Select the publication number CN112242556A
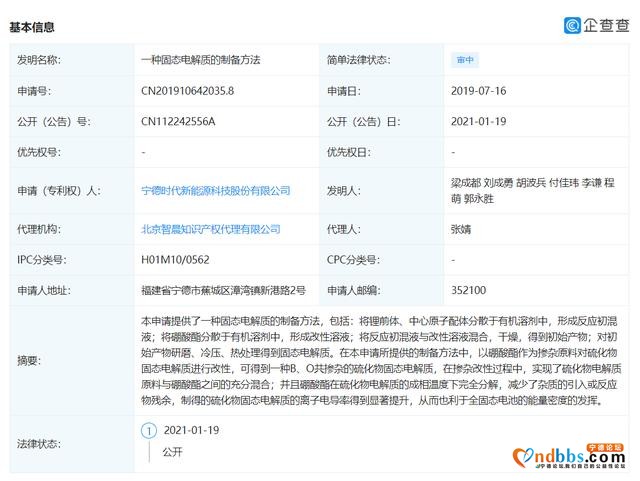 (178, 122)
